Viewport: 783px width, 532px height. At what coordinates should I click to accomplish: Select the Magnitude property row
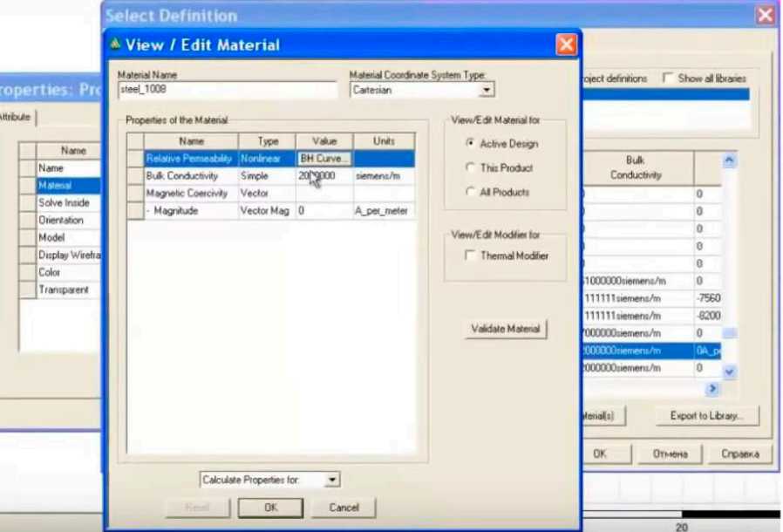(191, 211)
